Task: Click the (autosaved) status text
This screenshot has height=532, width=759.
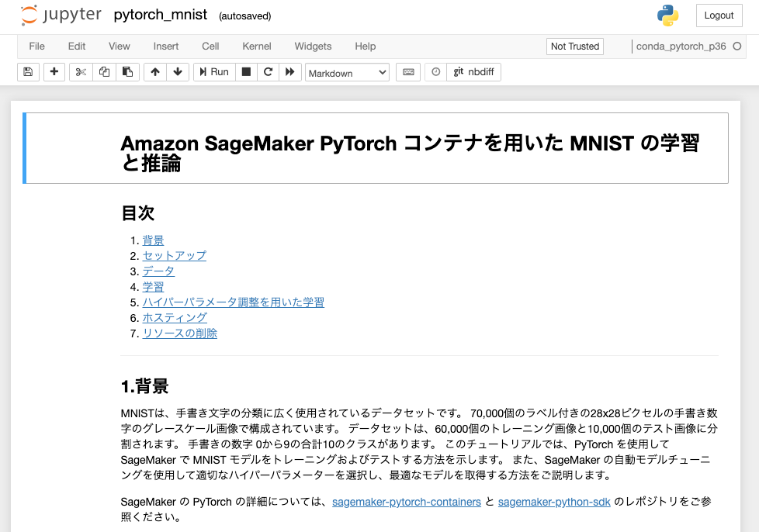Action: click(x=244, y=16)
